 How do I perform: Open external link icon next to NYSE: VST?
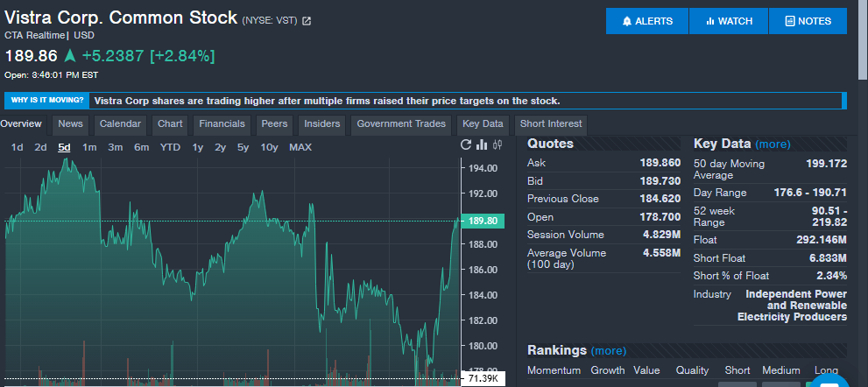point(307,21)
